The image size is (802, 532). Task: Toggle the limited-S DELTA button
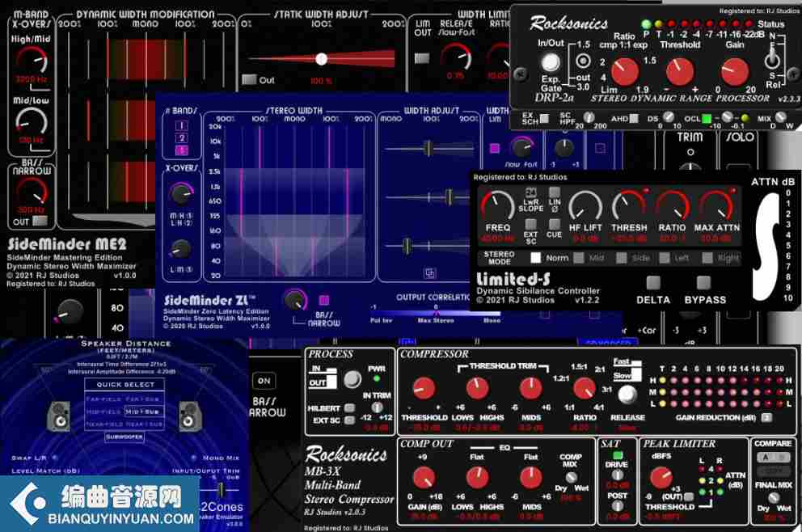(x=654, y=283)
